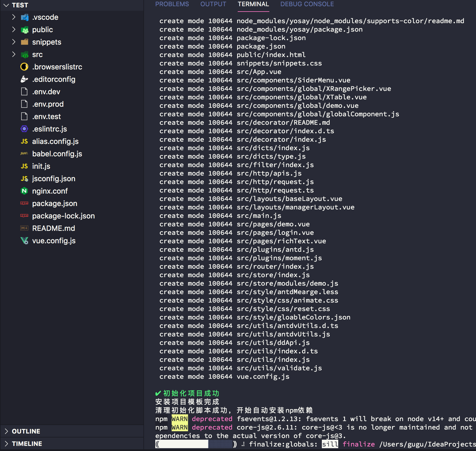Expand the OUTLINE section
Screen dimensions: 476x451
(26, 431)
